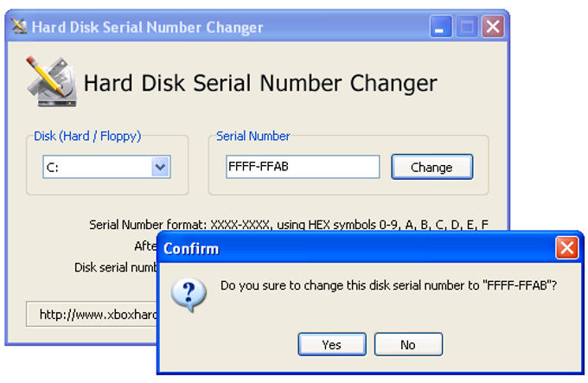The height and width of the screenshot is (383, 588).
Task: Close the Confirm dialog with the X
Action: click(566, 249)
